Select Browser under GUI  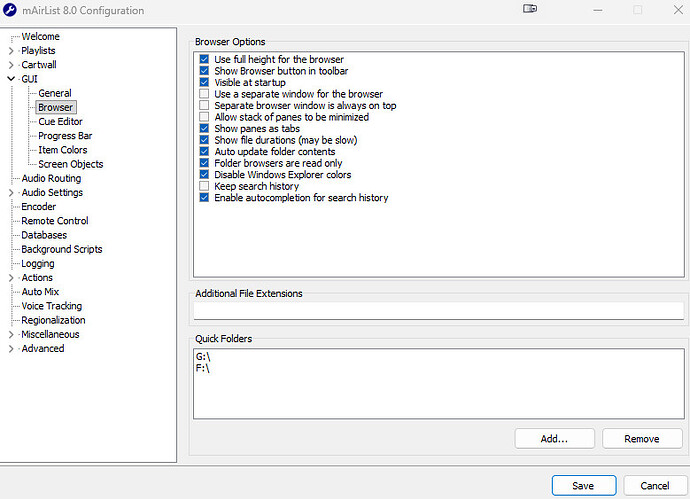[55, 107]
